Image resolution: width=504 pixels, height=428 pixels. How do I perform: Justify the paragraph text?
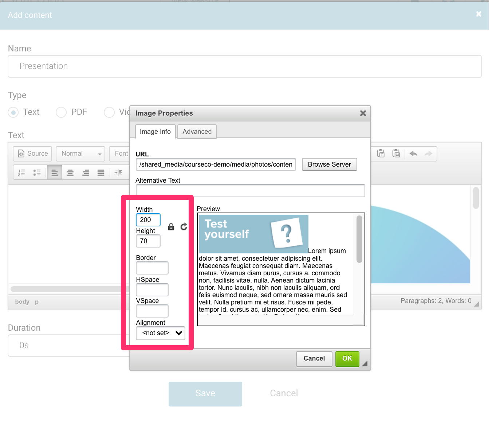(101, 173)
